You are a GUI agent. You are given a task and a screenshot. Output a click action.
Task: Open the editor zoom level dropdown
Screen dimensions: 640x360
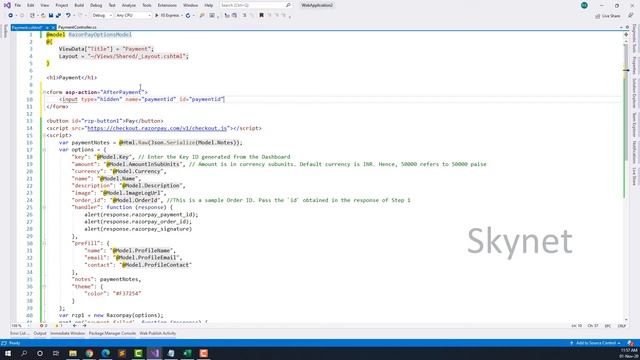point(20,326)
